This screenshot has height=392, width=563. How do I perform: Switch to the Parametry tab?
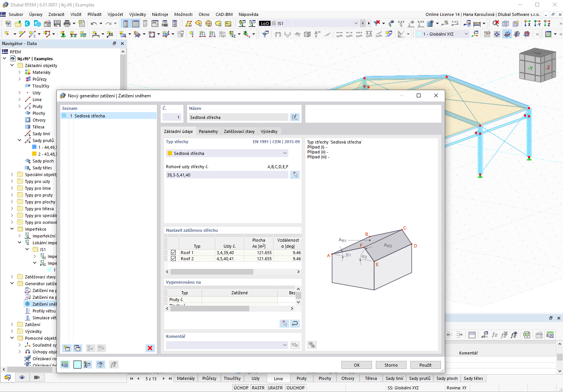click(208, 131)
